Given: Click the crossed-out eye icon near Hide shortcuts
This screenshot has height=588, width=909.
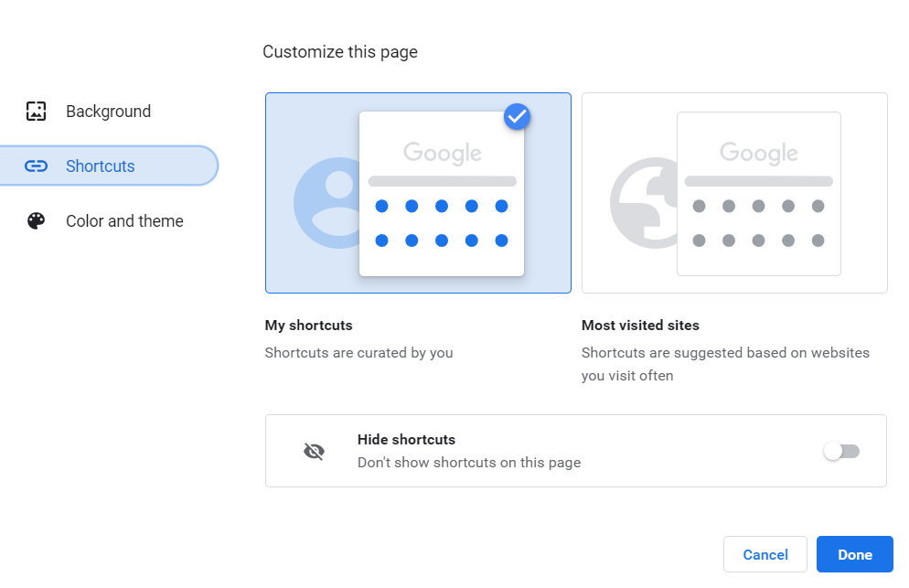Looking at the screenshot, I should [x=315, y=451].
